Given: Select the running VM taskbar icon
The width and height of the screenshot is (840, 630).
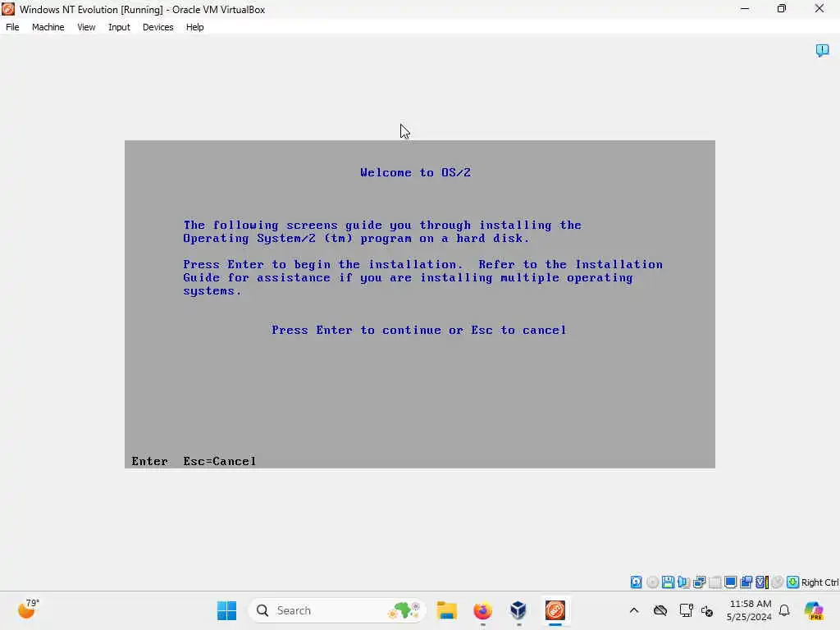Looking at the screenshot, I should [555, 610].
